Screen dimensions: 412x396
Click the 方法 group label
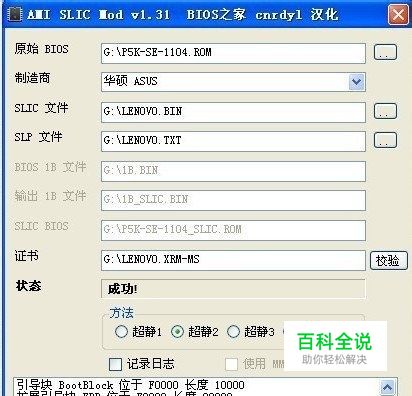coord(122,313)
